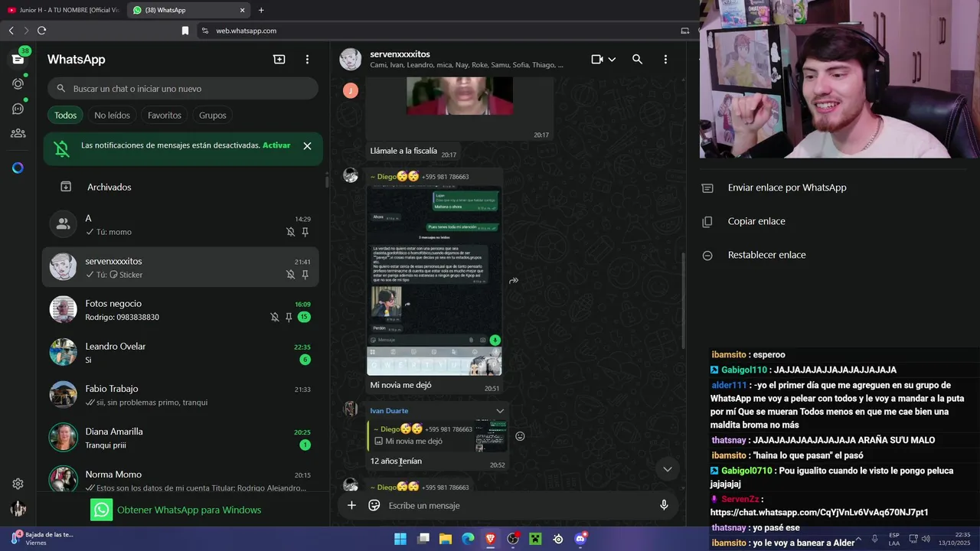
Task: Record a voice message with microphone
Action: 664,505
